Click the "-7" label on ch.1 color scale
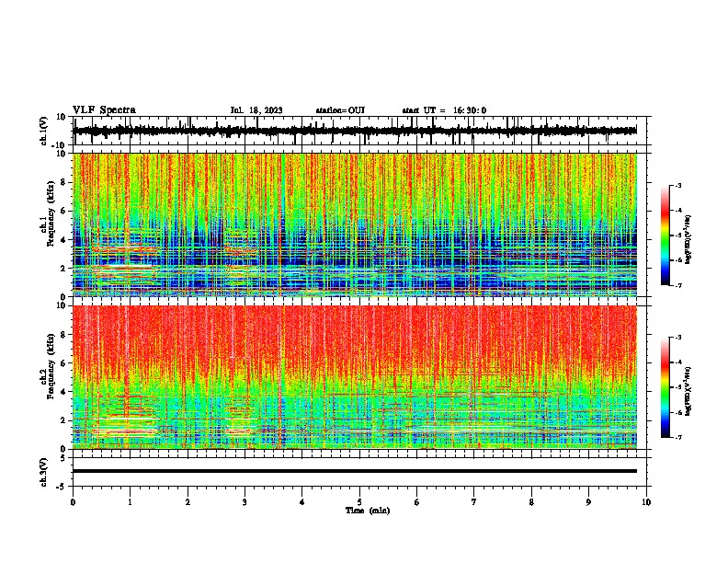This screenshot has width=728, height=563. coord(677,285)
